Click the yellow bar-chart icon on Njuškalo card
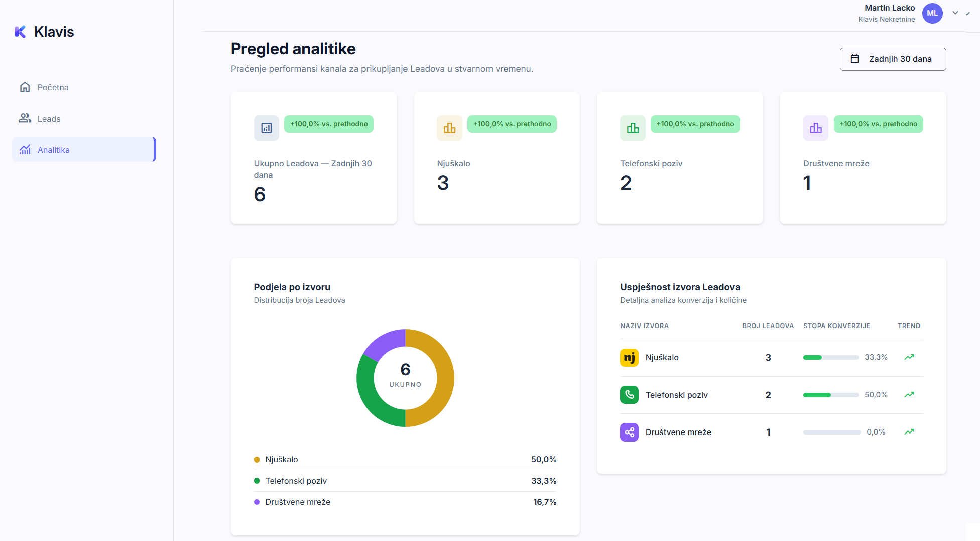 (x=450, y=128)
